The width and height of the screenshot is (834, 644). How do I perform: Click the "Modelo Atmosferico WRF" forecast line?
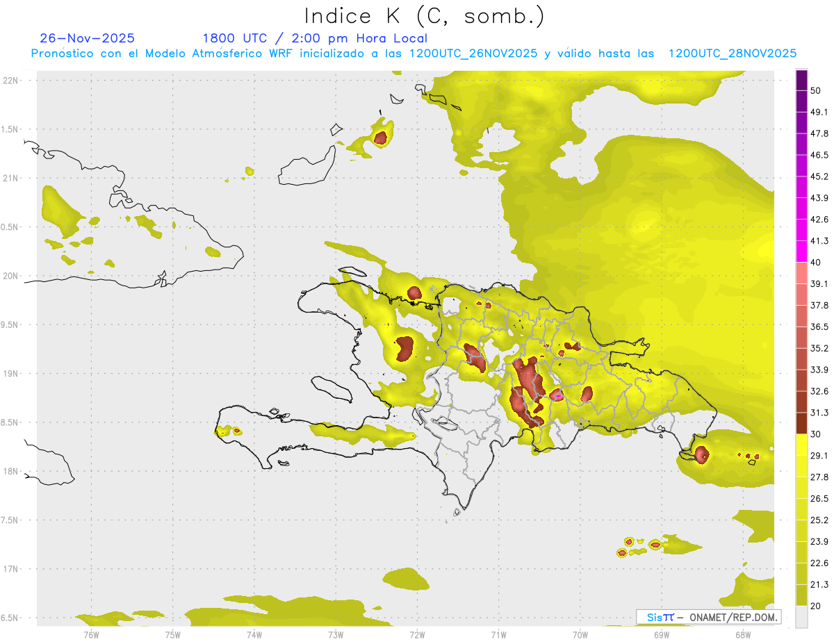click(x=414, y=53)
